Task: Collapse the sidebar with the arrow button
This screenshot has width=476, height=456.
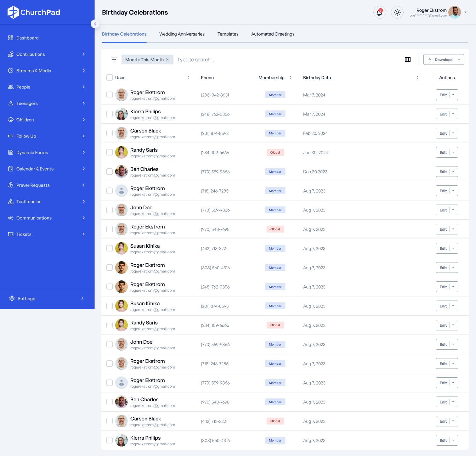Action: (x=95, y=24)
